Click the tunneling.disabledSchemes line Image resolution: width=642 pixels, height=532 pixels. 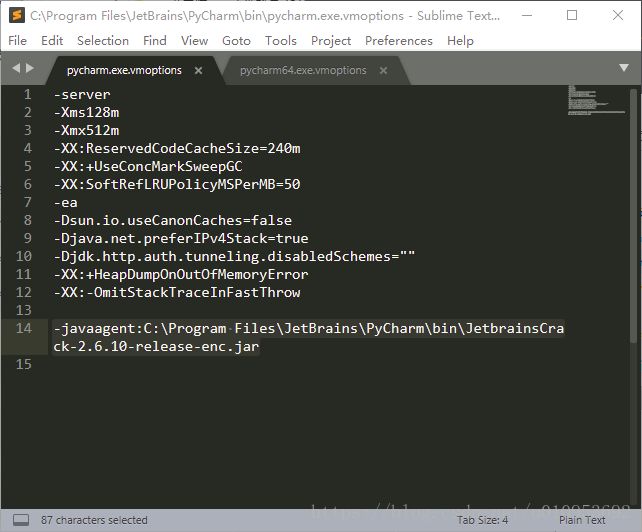tap(234, 257)
